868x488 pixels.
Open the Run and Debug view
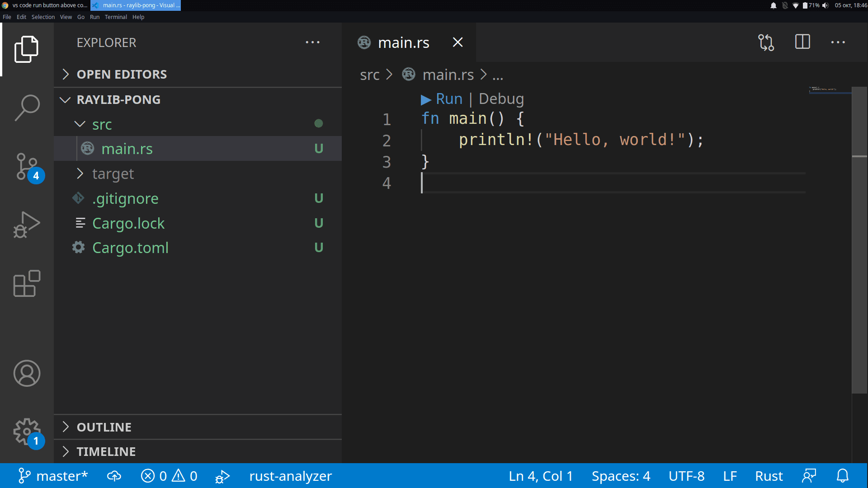pos(27,225)
